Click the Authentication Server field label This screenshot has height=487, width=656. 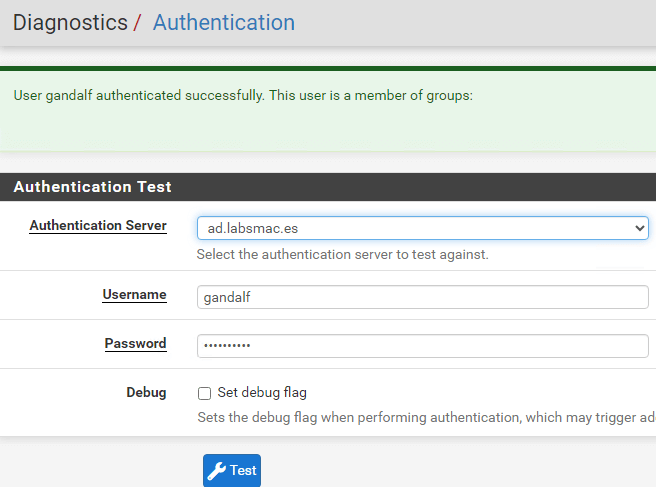pos(98,225)
